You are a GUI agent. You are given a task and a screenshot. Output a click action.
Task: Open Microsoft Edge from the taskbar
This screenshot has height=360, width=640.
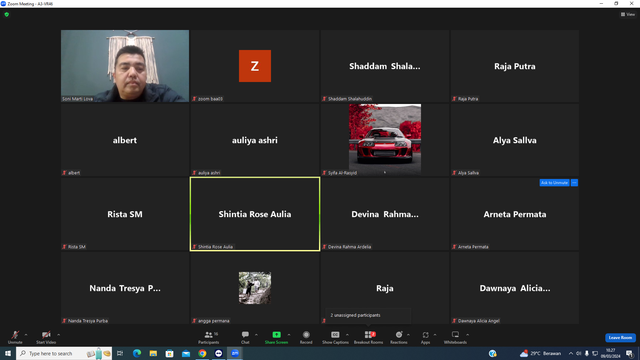click(137, 353)
